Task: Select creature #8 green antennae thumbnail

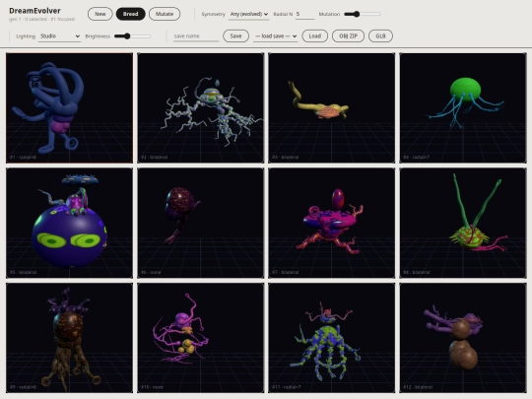Action: (463, 223)
